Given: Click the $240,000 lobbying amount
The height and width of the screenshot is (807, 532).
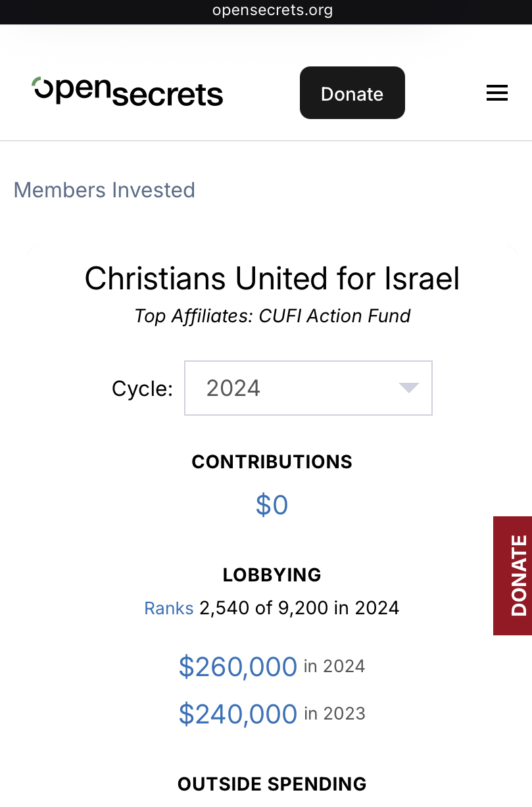Looking at the screenshot, I should pyautogui.click(x=238, y=714).
